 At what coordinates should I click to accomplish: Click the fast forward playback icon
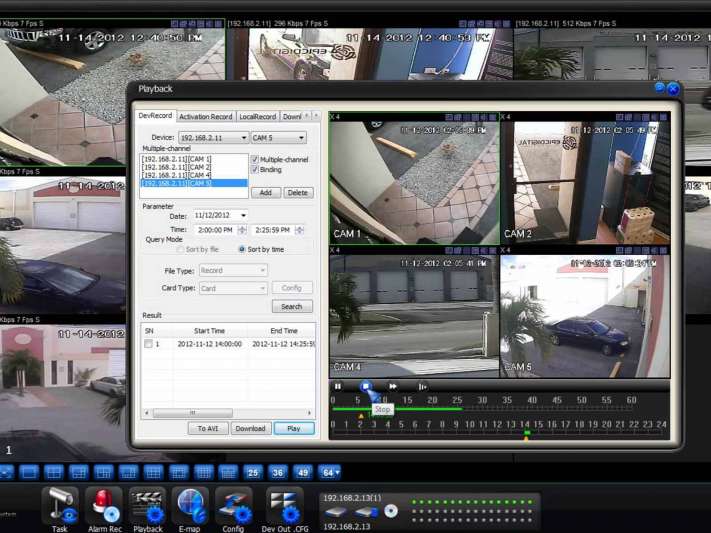click(393, 386)
